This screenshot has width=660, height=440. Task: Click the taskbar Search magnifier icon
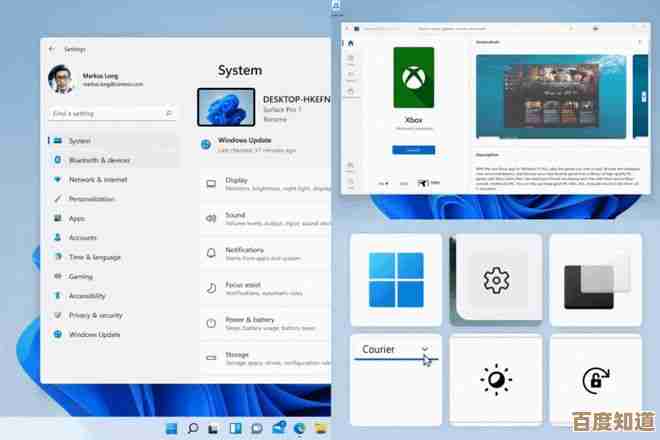click(193, 428)
